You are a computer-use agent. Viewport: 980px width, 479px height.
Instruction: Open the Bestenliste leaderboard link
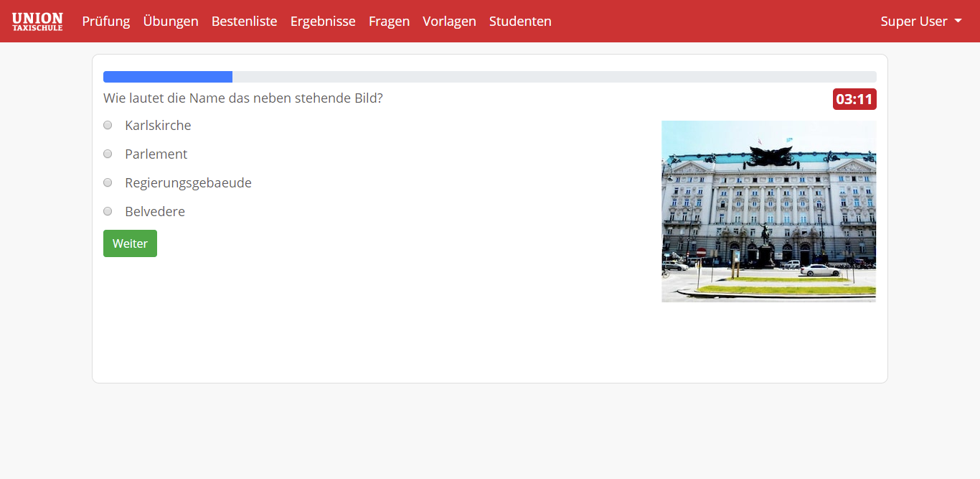[x=244, y=22]
